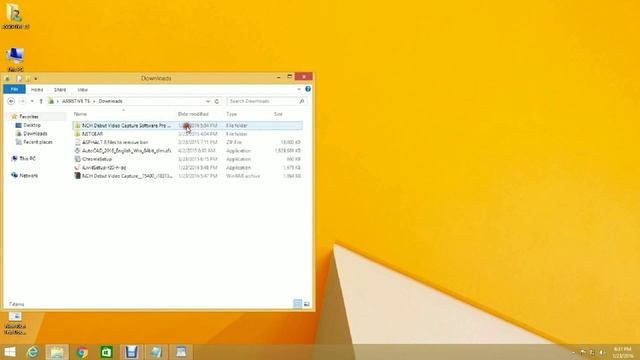Open the recent locations dropdown arrow
The image size is (640, 360).
tap(32, 101)
